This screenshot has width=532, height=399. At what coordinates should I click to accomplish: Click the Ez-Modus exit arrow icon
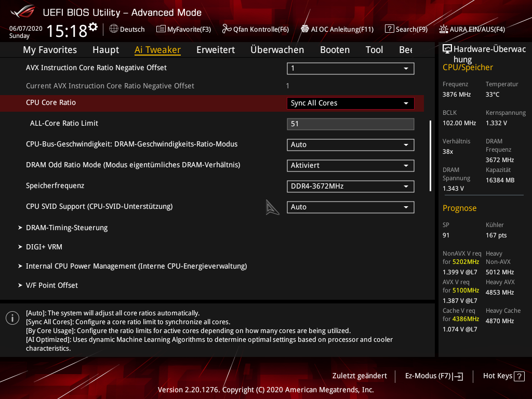click(458, 376)
